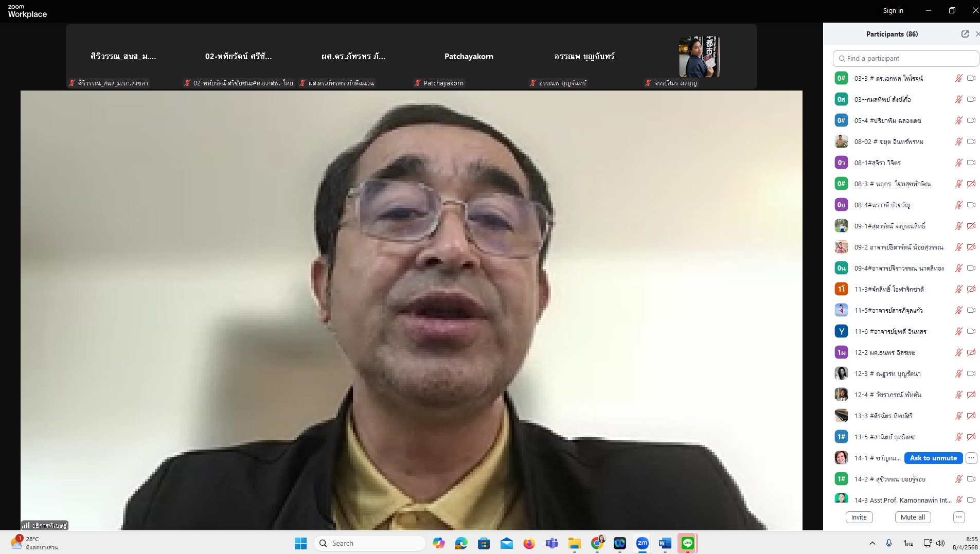
Task: Click the microphone icon in the system tray
Action: (888, 543)
